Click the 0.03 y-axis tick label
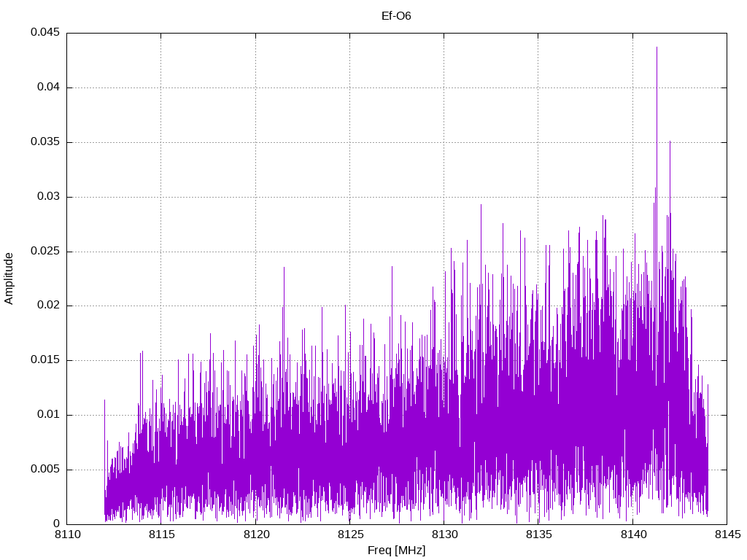Viewport: 747px width, 560px height. tap(49, 196)
